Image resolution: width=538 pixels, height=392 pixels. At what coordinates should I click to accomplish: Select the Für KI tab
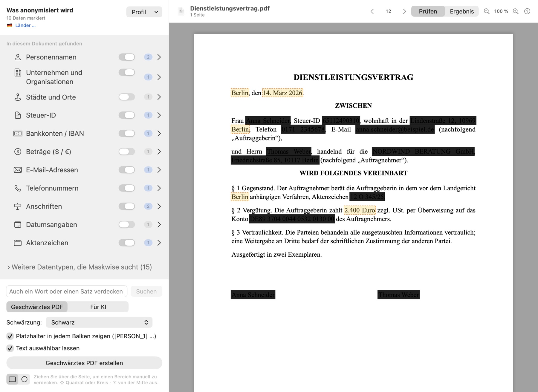click(x=98, y=307)
